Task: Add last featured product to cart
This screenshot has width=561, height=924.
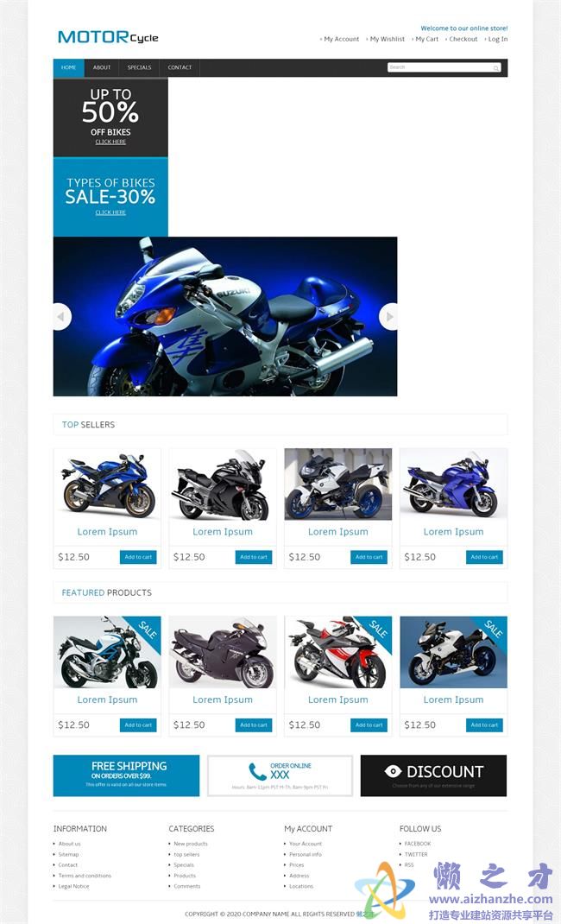Action: (484, 725)
